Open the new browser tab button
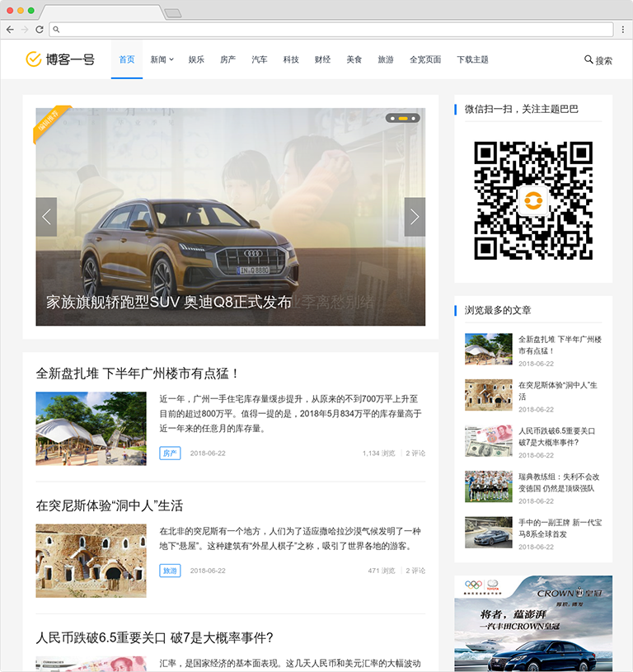633x672 pixels. click(x=173, y=12)
